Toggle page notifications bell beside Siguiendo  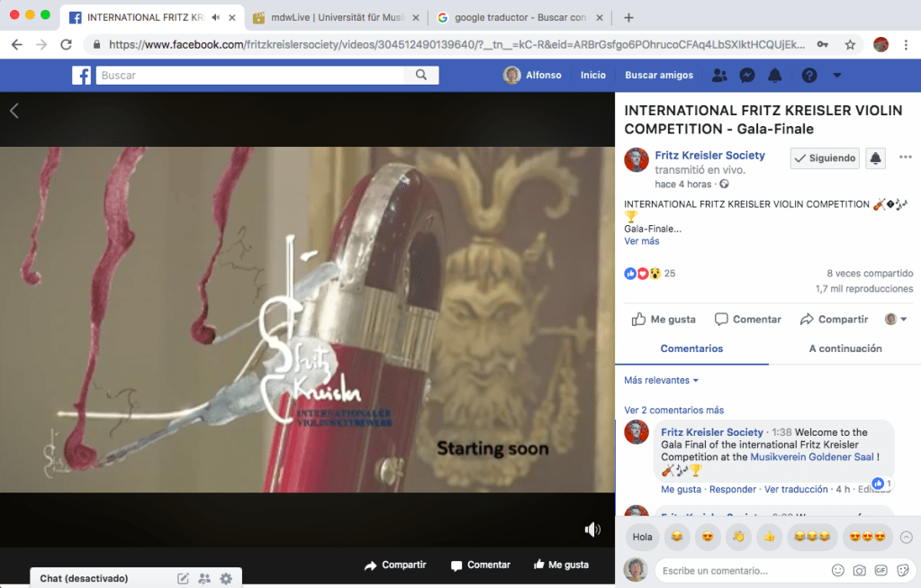tap(875, 158)
